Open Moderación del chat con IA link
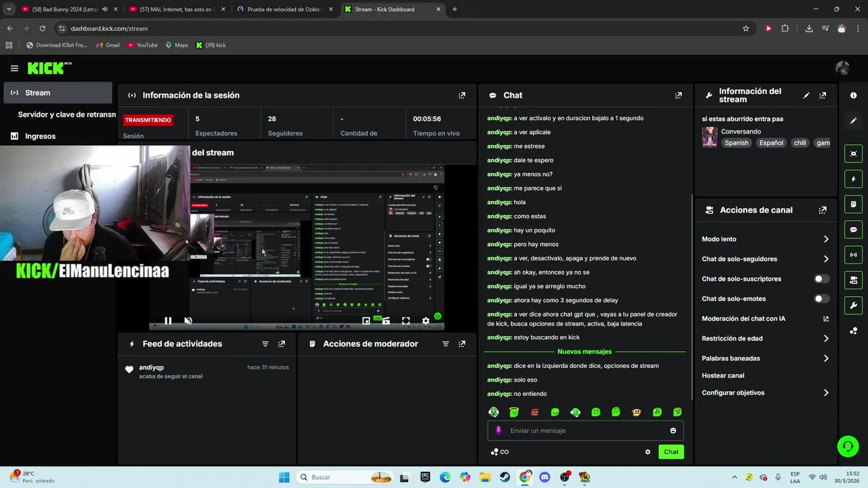The width and height of the screenshot is (868, 488). click(x=766, y=319)
